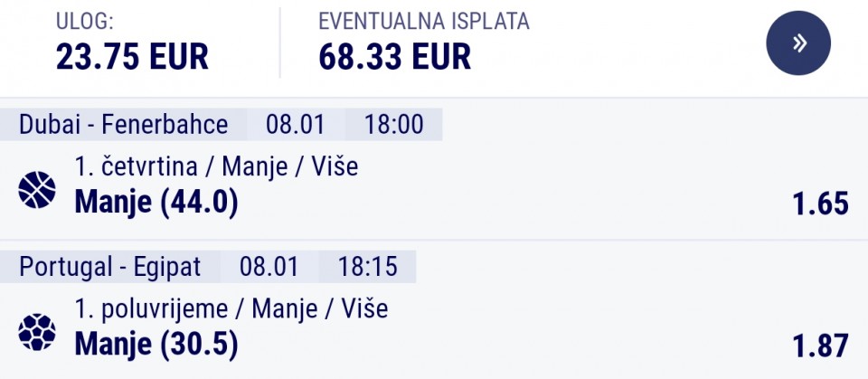The image size is (868, 379).
Task: Click the 1.65 odds value
Action: click(x=820, y=204)
